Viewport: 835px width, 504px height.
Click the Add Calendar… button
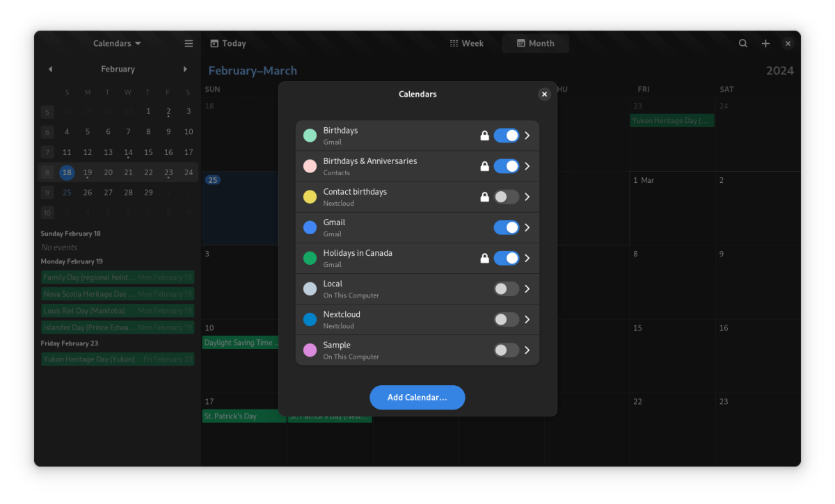pyautogui.click(x=417, y=398)
